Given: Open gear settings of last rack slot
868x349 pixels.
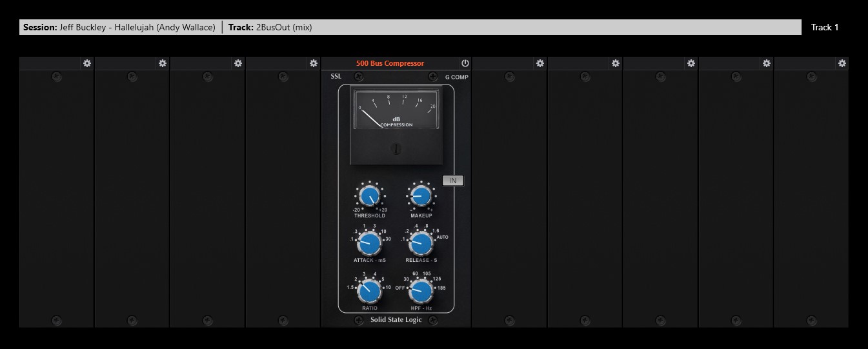Looking at the screenshot, I should [842, 63].
